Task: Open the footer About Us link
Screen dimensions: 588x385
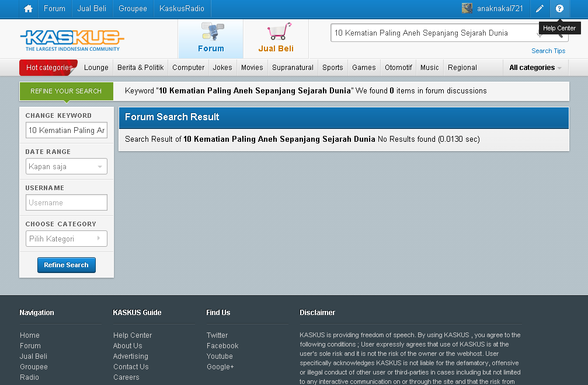Action: [x=127, y=346]
